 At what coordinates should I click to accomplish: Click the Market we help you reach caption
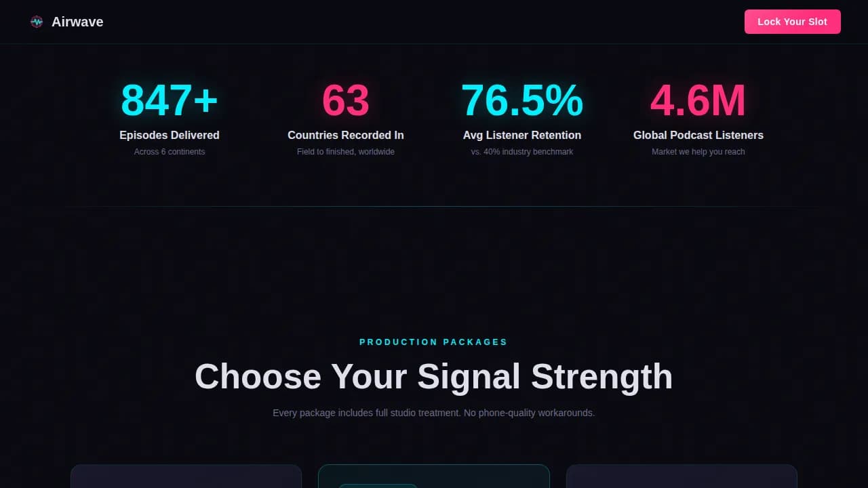pyautogui.click(x=698, y=152)
